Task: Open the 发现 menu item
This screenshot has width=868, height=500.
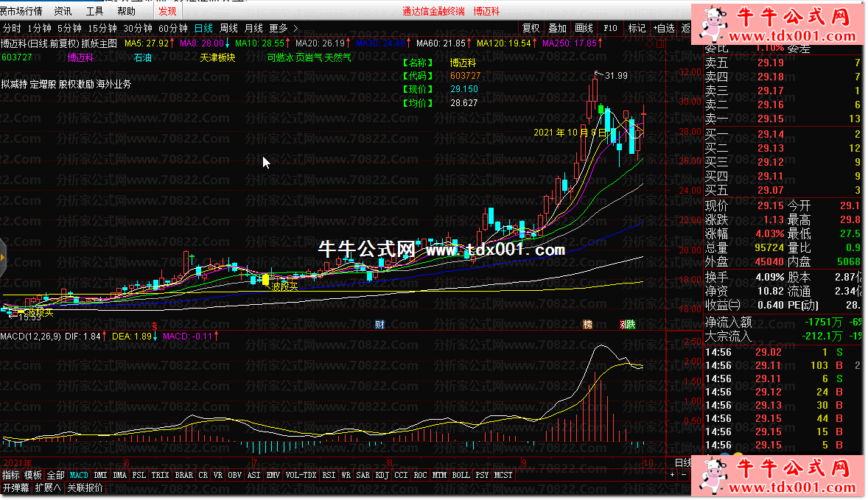Action: coord(167,11)
